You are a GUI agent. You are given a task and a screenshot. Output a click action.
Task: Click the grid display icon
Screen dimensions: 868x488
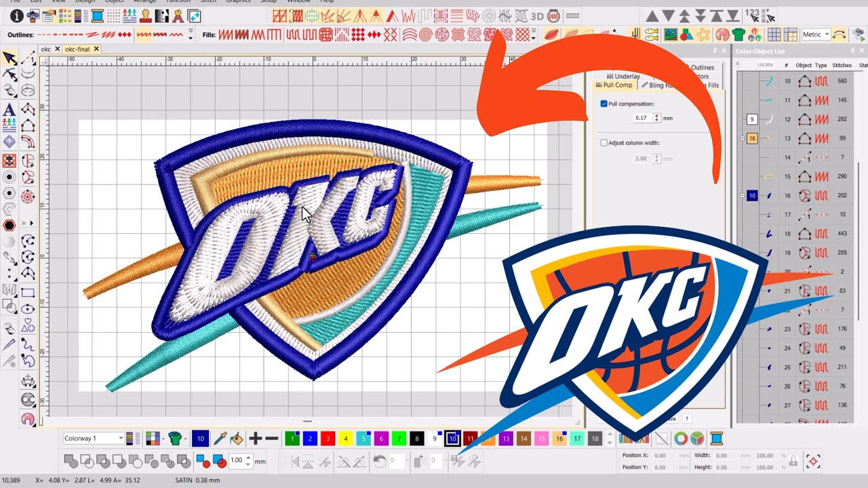774,34
